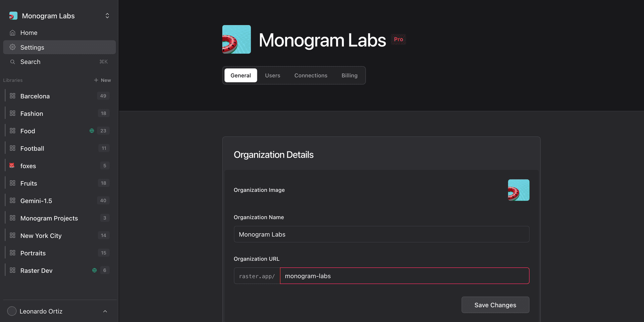
Task: Click the Search magnifier icon
Action: pos(12,62)
